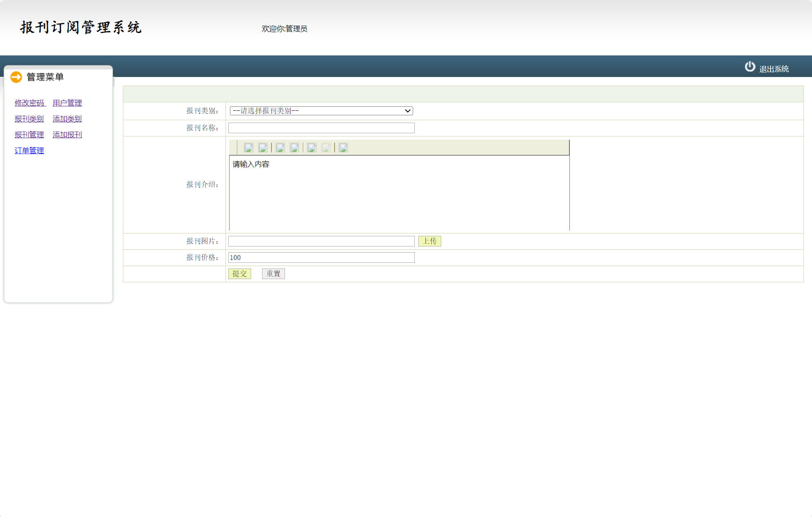Click the third editor toolbar icon after first separator
This screenshot has width=812, height=517.
280,147
